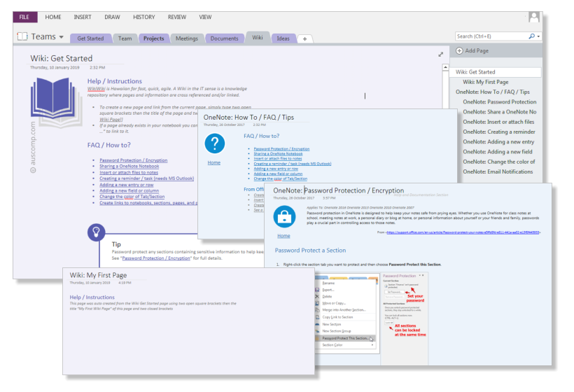Viewport: 574px width, 392px height.
Task: Expand the Section Color submenu
Action: pos(372,345)
